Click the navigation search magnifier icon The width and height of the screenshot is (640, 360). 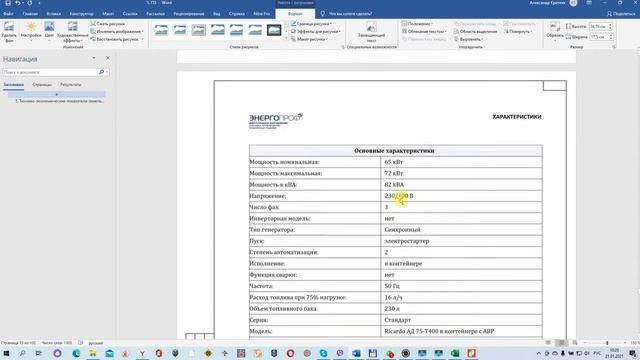[x=102, y=72]
